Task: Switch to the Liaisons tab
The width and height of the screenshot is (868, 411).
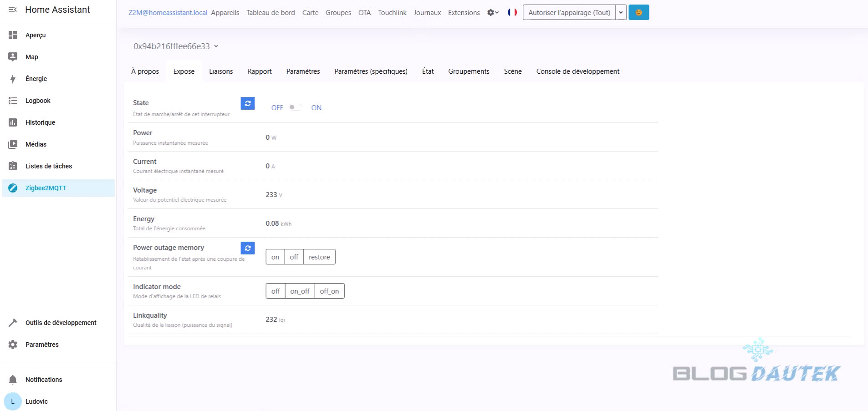Action: (x=221, y=71)
